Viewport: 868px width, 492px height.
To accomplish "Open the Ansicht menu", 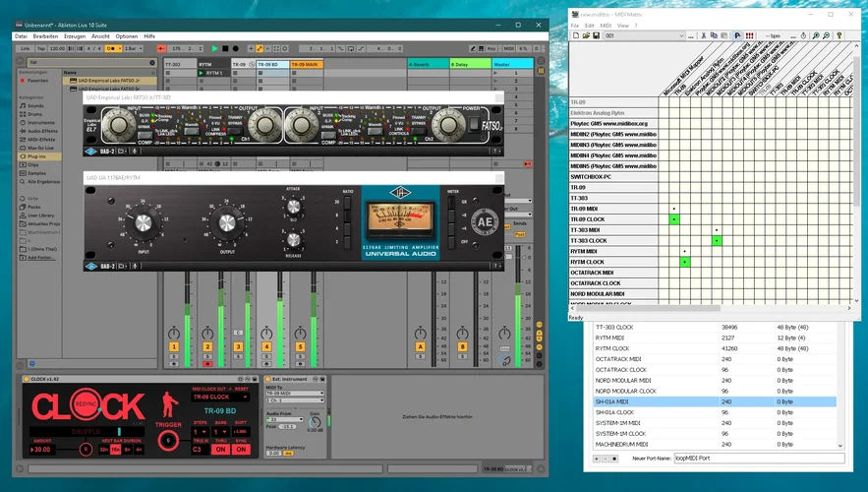I will pyautogui.click(x=100, y=36).
